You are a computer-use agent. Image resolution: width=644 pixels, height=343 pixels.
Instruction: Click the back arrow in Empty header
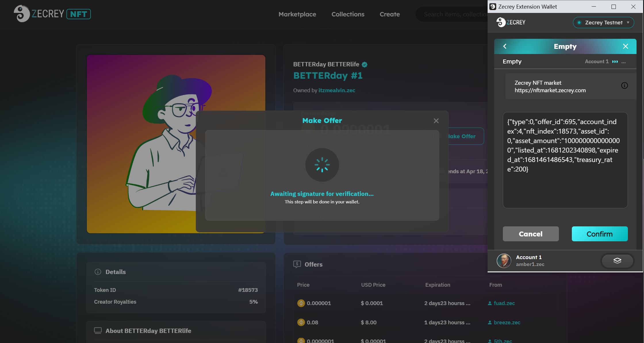coord(505,46)
